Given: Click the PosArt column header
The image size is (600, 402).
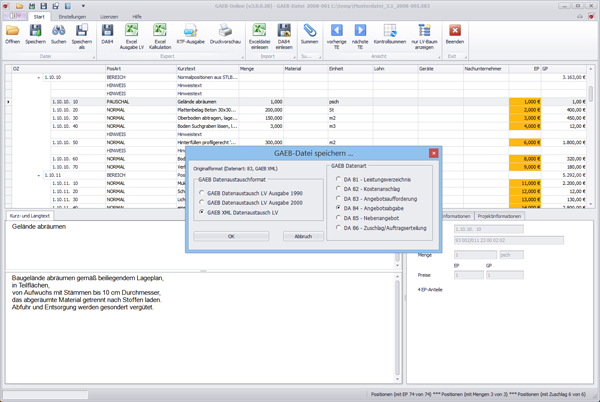Looking at the screenshot, I should tap(140, 69).
